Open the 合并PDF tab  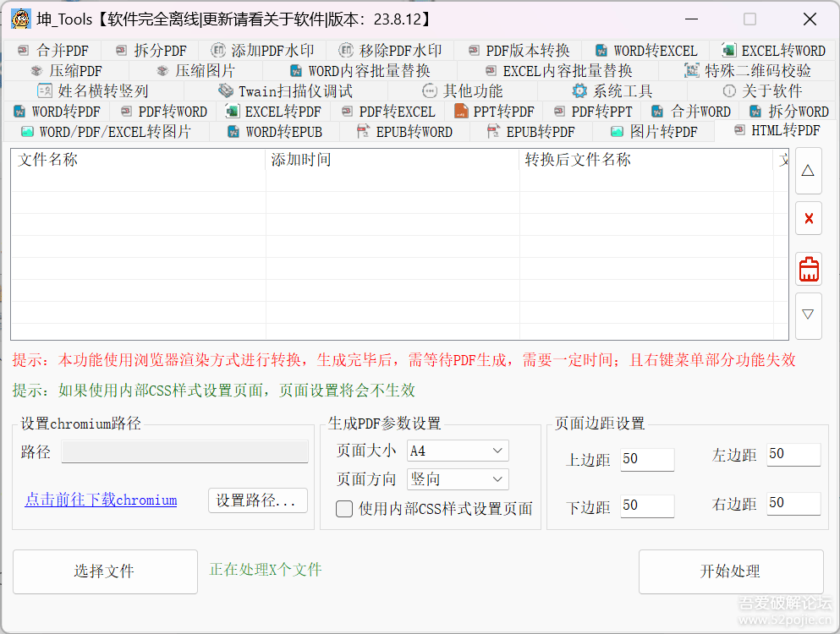point(52,51)
